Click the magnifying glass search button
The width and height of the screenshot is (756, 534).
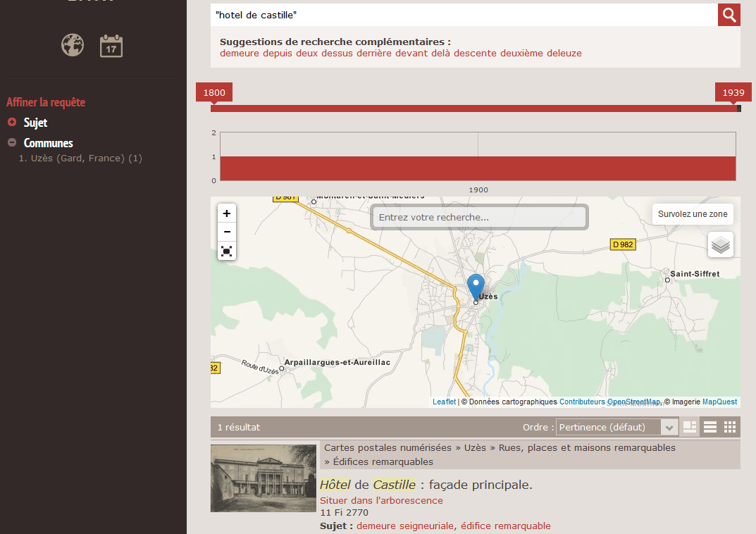pos(729,15)
